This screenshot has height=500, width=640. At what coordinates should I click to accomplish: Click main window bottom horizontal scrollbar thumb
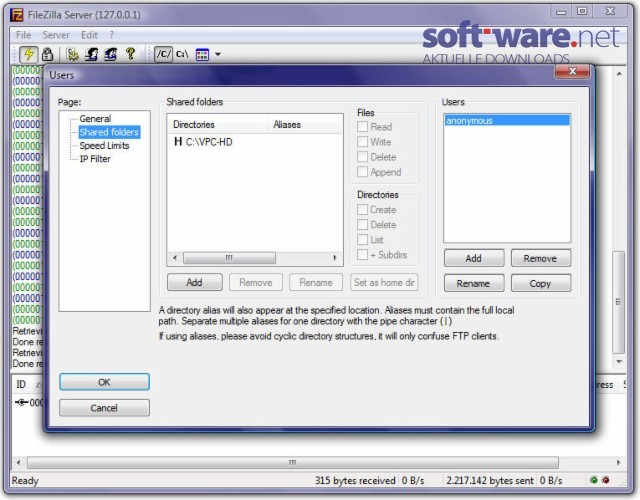click(x=293, y=462)
